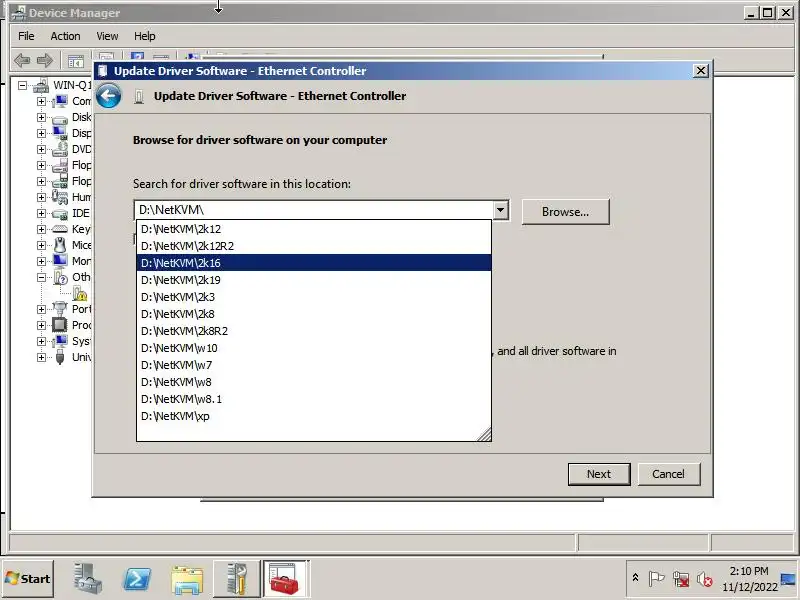Click the Cancel button
This screenshot has width=800, height=600.
click(668, 474)
